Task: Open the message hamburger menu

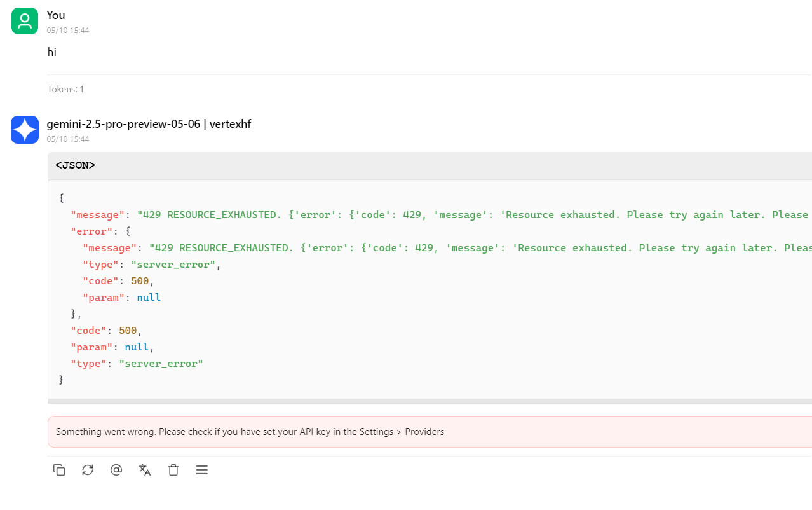Action: tap(202, 470)
